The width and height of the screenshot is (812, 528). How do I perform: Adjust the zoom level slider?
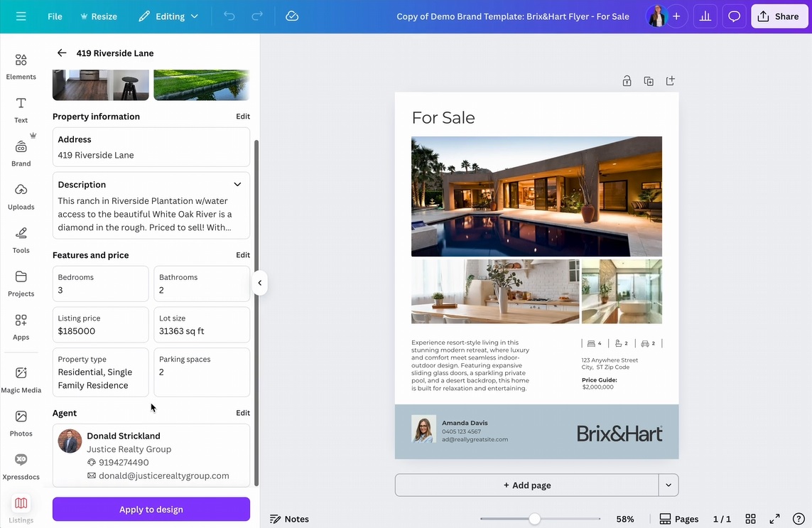(534, 519)
